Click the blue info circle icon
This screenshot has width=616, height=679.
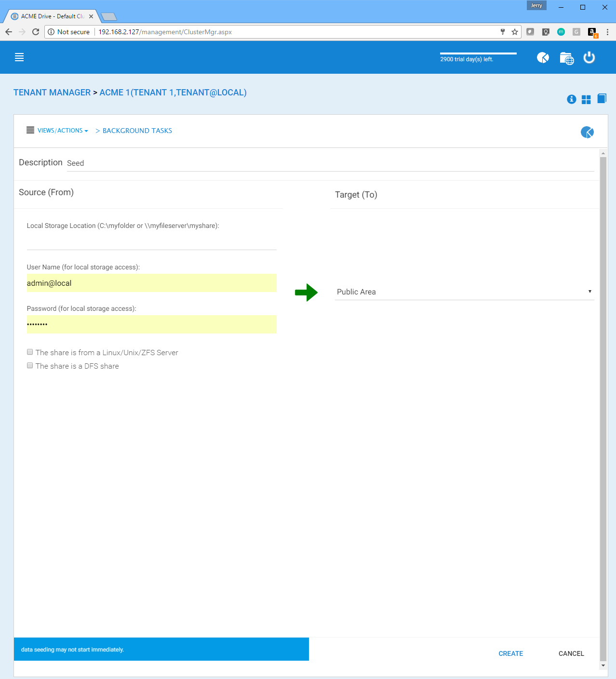572,99
